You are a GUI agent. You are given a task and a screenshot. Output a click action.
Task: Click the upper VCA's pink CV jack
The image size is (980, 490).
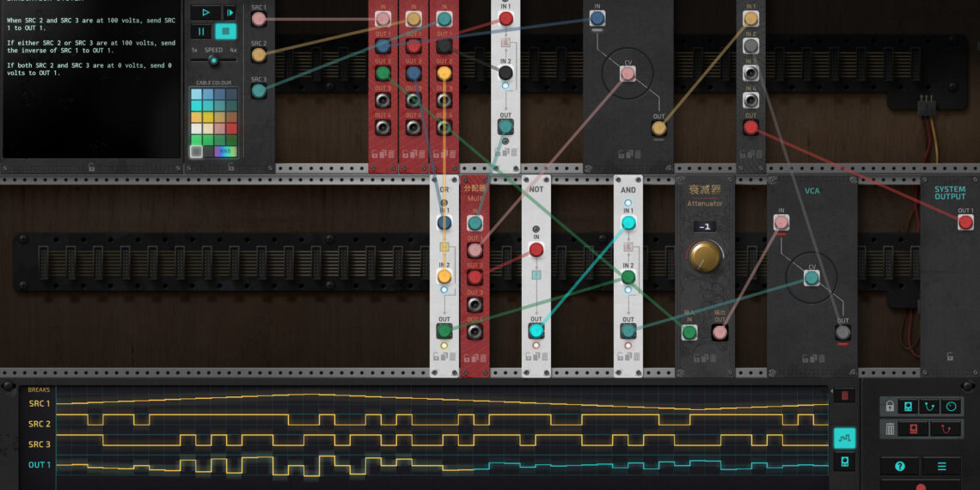click(x=628, y=74)
